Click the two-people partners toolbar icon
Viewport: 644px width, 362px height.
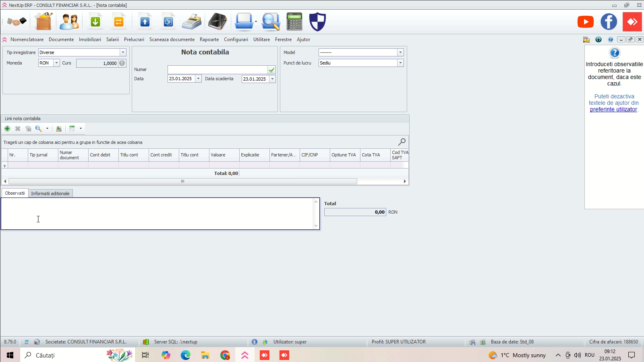coord(69,22)
